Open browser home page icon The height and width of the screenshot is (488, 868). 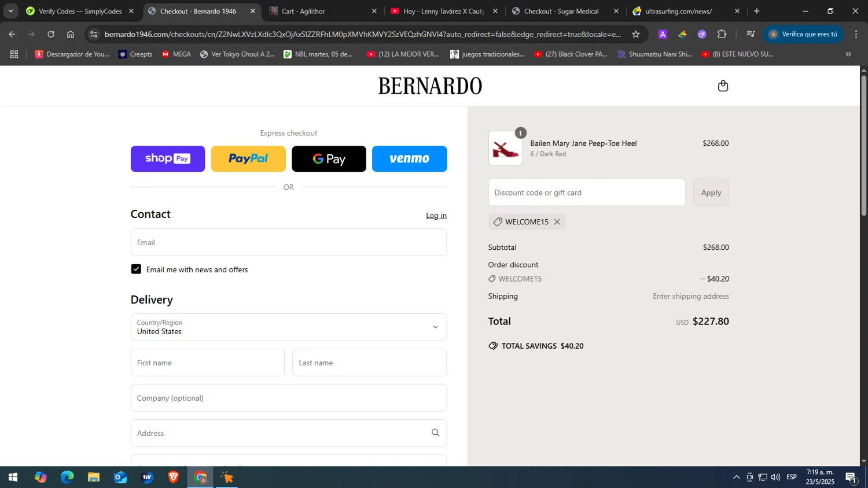point(71,34)
